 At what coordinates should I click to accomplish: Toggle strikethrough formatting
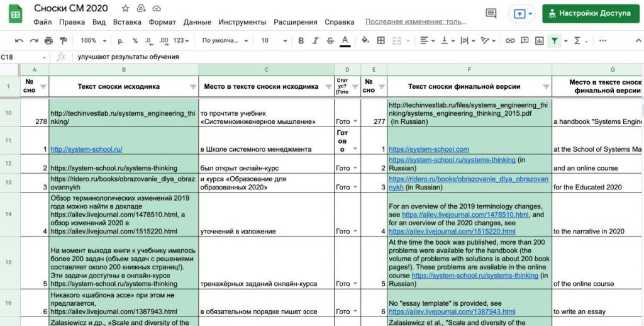point(330,41)
